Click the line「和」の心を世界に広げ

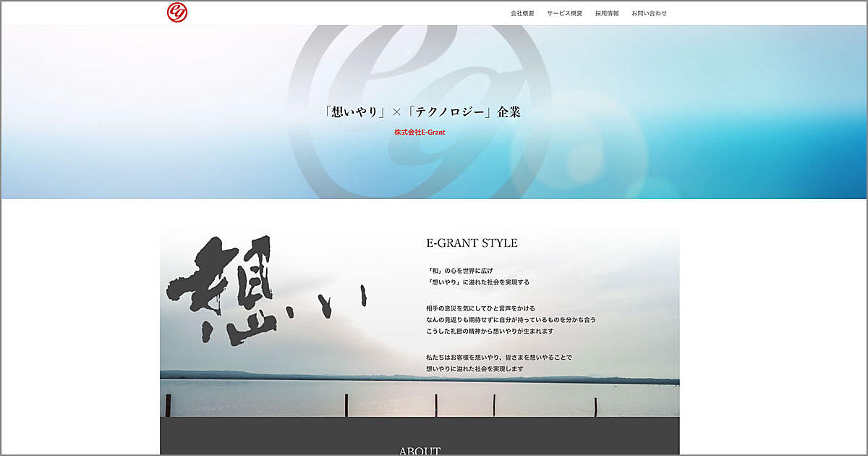click(460, 270)
